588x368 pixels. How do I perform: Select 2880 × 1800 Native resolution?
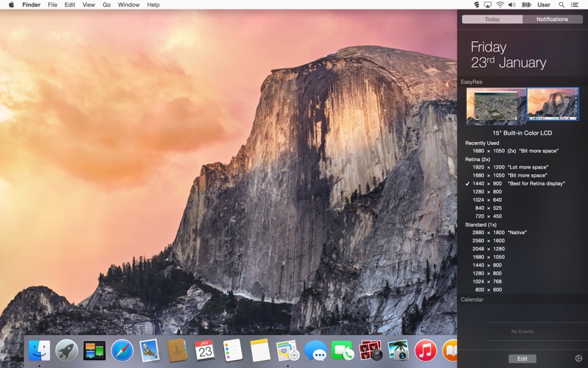click(500, 233)
